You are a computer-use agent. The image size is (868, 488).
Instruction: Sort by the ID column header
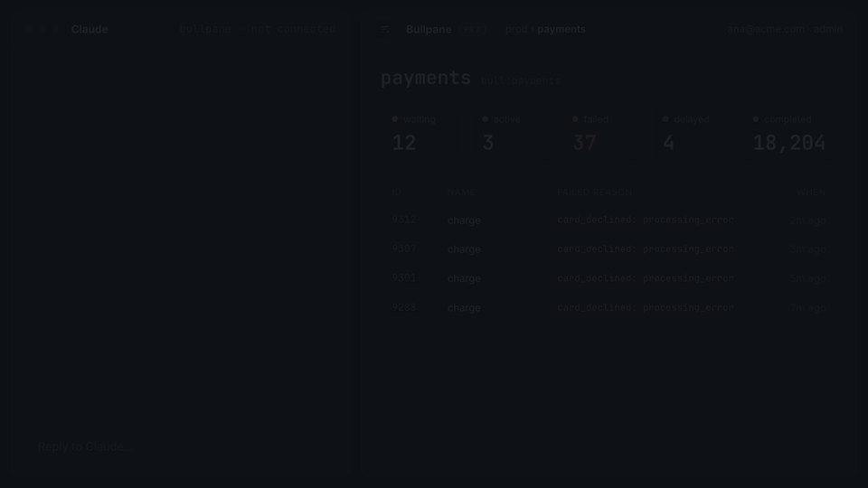(x=396, y=192)
